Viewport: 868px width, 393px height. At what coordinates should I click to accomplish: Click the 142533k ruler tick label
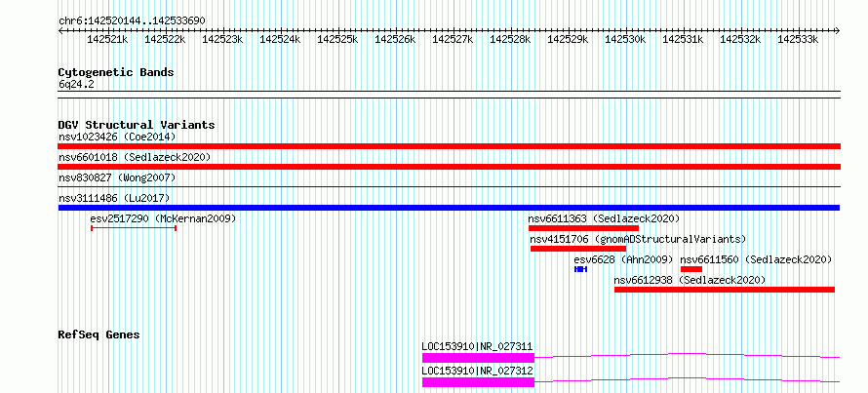click(x=799, y=39)
